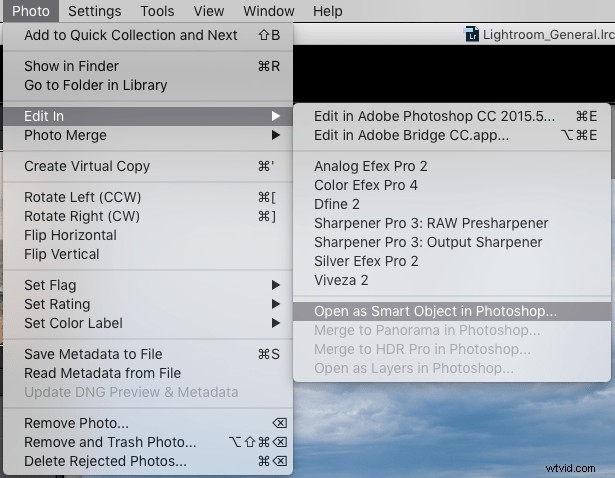Open the Settings menu
The width and height of the screenshot is (615, 478).
[x=95, y=11]
